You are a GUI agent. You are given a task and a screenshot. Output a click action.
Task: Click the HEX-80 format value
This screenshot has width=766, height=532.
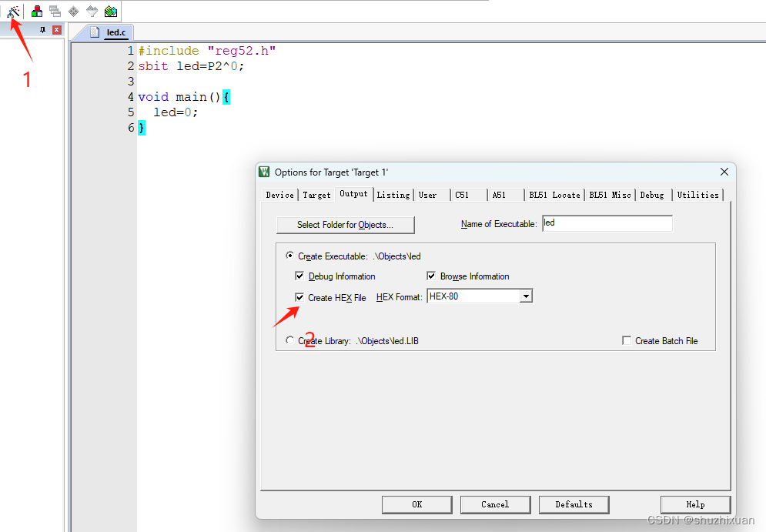443,296
